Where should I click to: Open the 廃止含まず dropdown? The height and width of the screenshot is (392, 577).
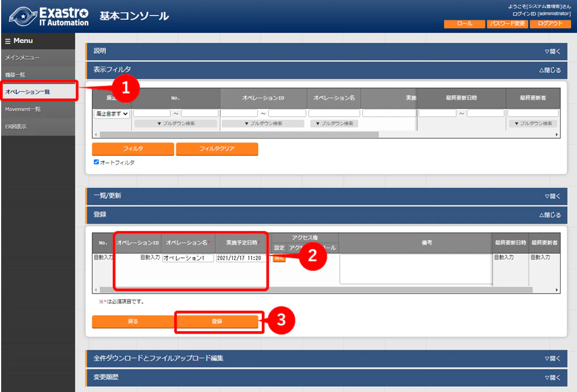(112, 114)
